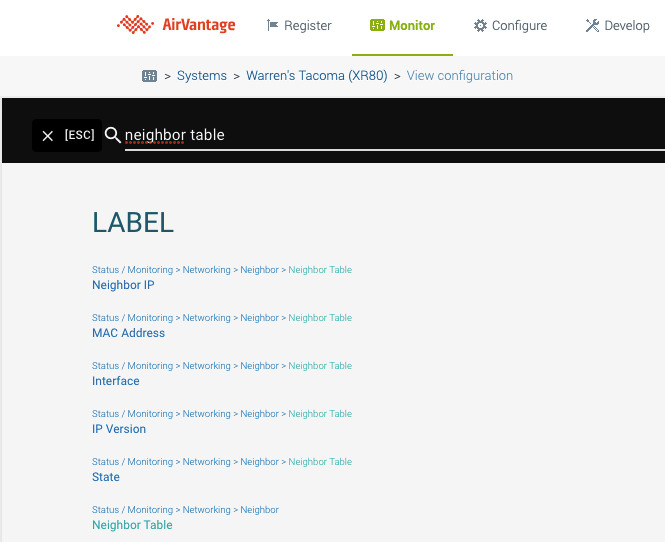Open the State search result
Screen dimensions: 665x542
tap(106, 477)
